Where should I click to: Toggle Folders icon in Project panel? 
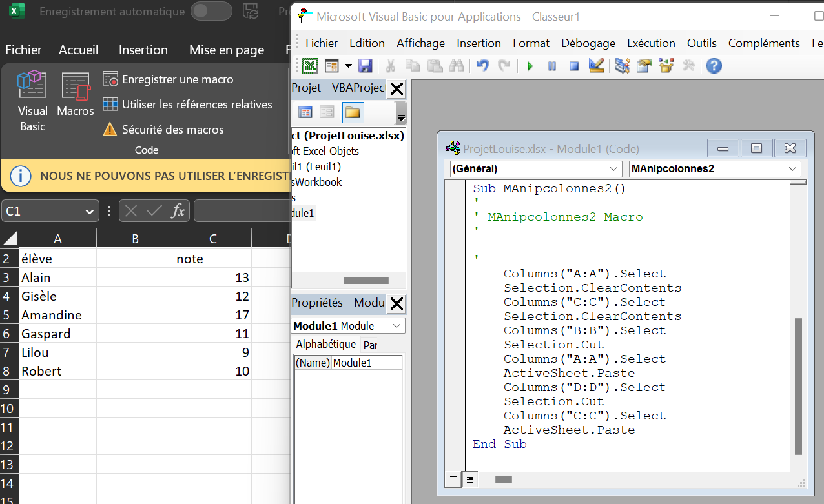[353, 112]
